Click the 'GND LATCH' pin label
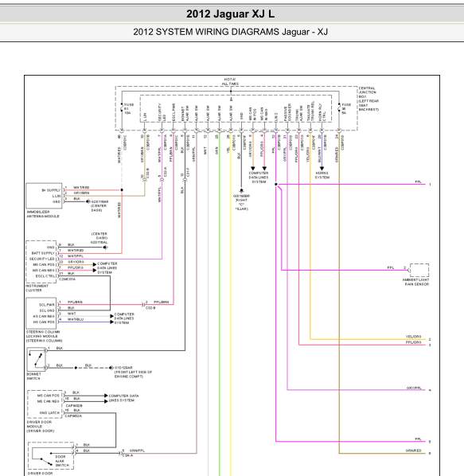 49,413
